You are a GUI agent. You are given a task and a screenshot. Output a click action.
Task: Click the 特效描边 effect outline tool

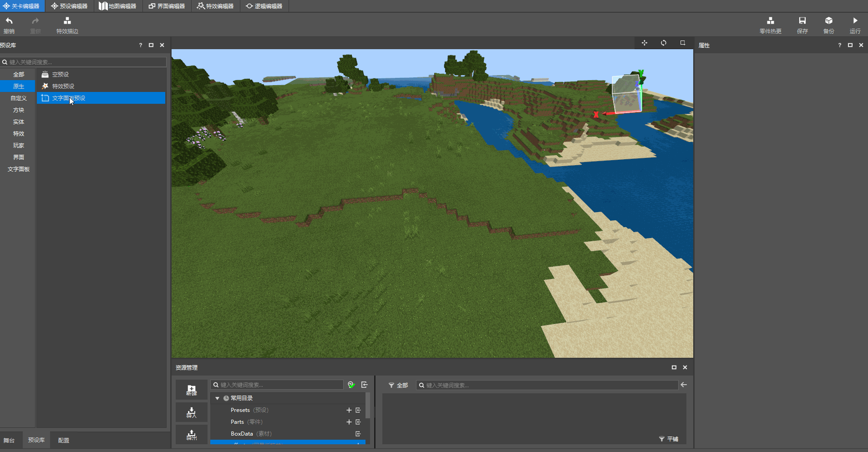pos(67,25)
